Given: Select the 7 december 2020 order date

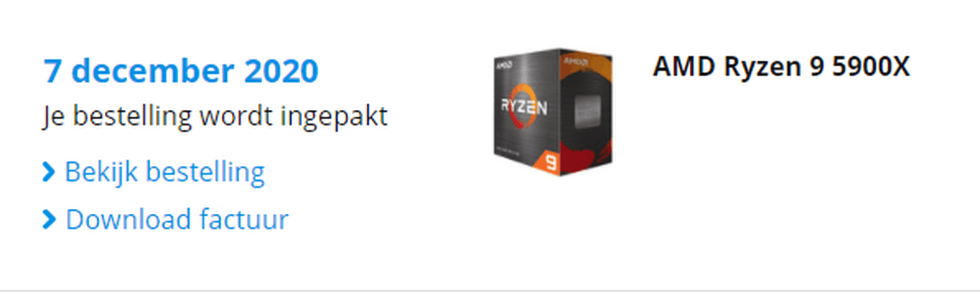Looking at the screenshot, I should click(x=181, y=71).
